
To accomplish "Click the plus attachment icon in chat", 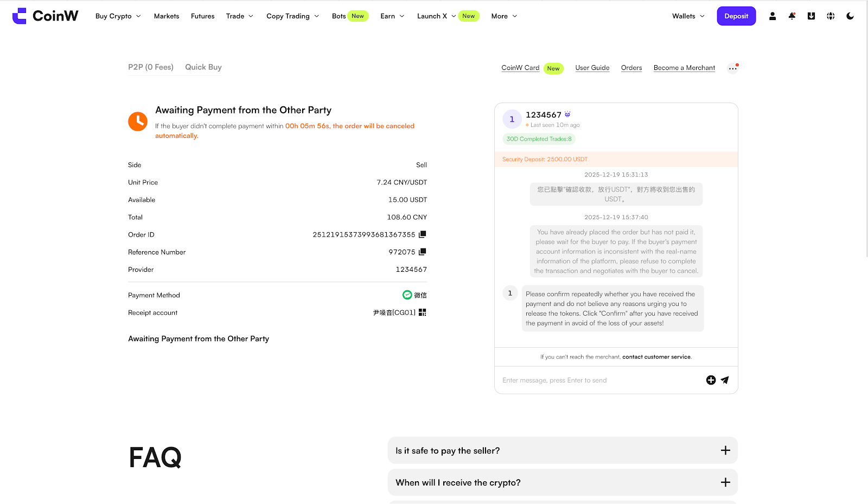I will (x=711, y=380).
